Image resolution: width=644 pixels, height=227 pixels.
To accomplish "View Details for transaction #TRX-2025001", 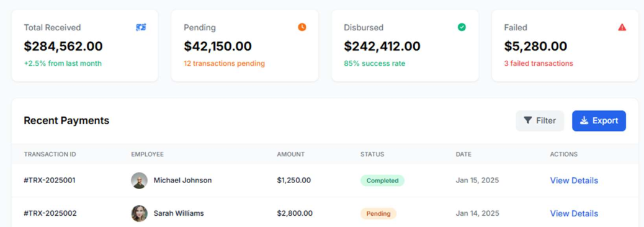I will [574, 180].
